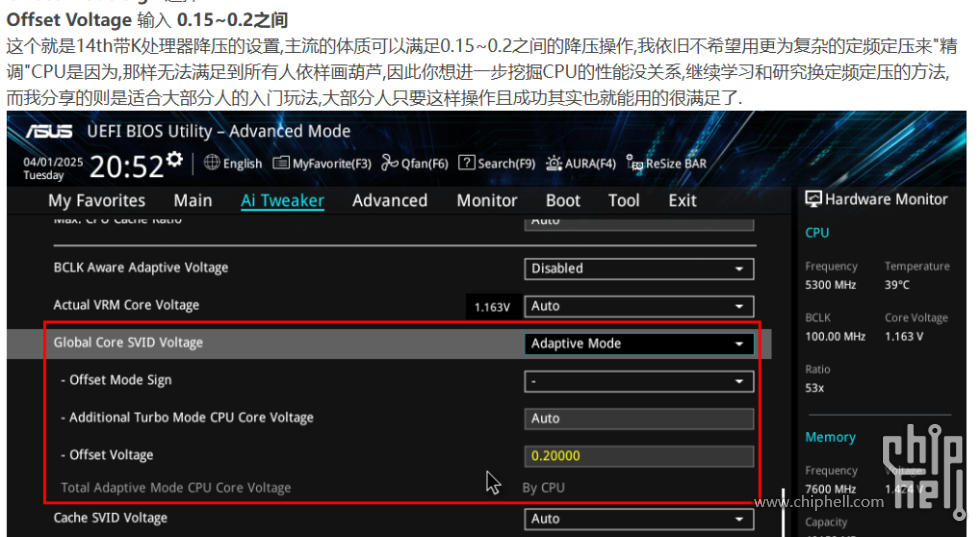The height and width of the screenshot is (537, 980).
Task: Select BCLK Aware Adaptive Voltage label
Action: 141,268
